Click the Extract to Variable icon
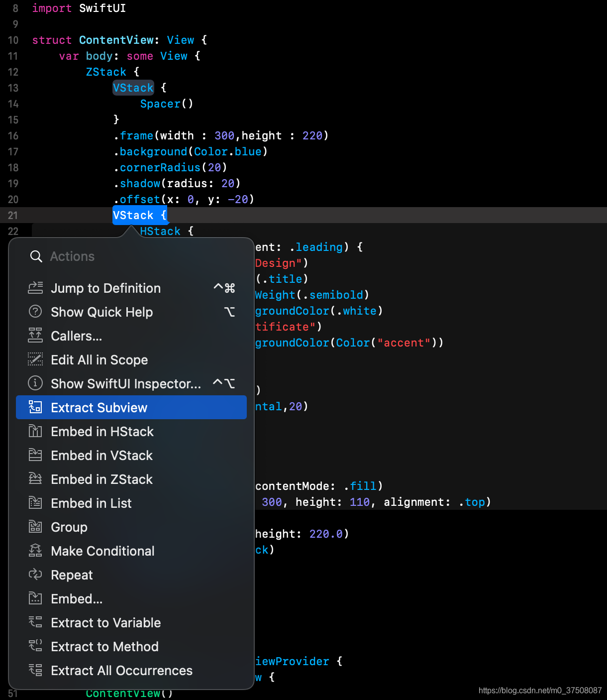 [35, 622]
